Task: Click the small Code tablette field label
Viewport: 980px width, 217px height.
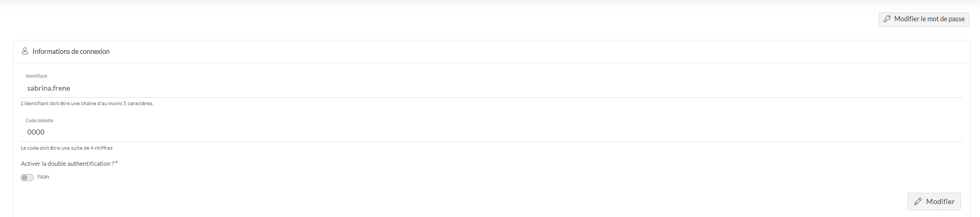Action: [39, 121]
